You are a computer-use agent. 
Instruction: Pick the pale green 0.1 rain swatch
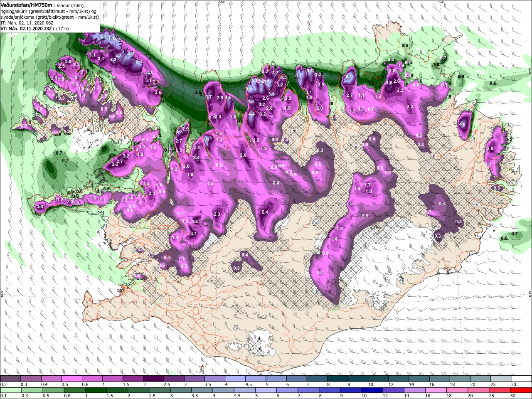[x=10, y=390]
